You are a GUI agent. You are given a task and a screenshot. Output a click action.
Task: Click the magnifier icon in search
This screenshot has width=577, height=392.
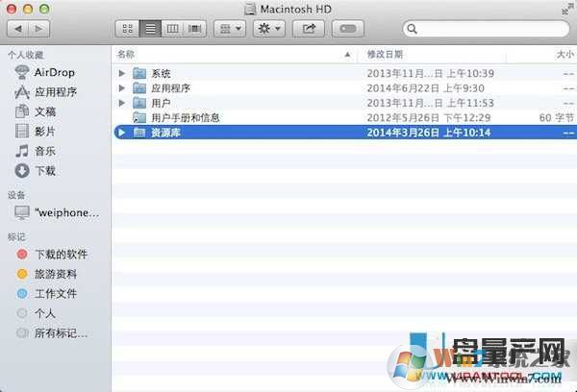[413, 29]
